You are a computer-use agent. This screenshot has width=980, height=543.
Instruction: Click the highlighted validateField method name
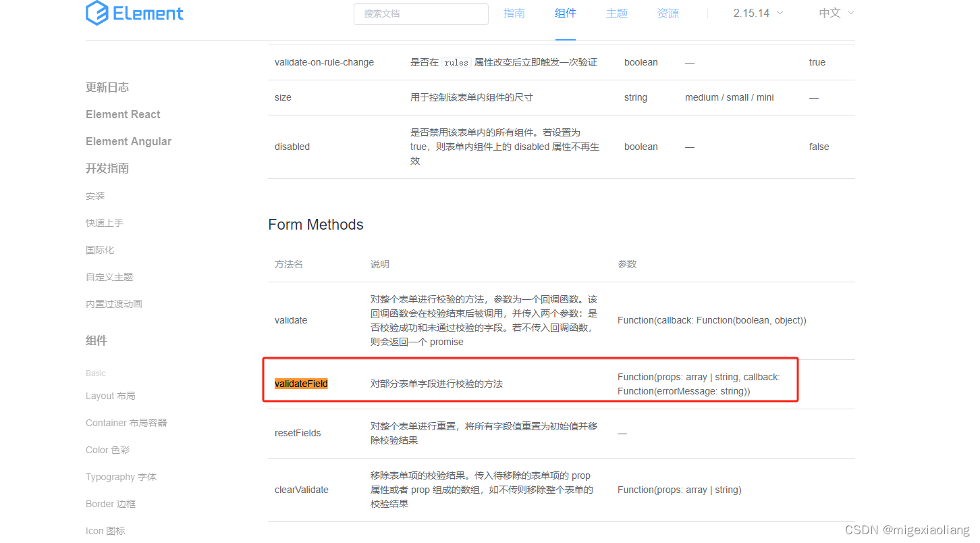[301, 384]
